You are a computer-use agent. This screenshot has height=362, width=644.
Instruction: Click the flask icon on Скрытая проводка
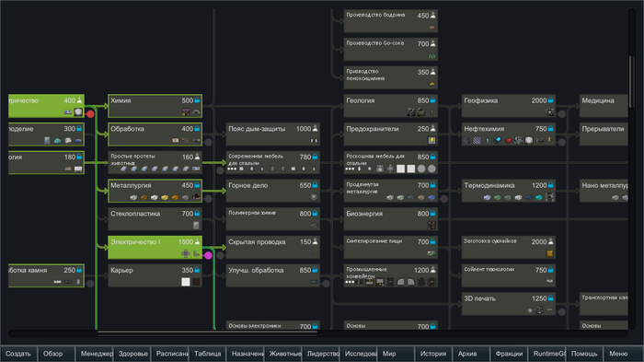315,241
